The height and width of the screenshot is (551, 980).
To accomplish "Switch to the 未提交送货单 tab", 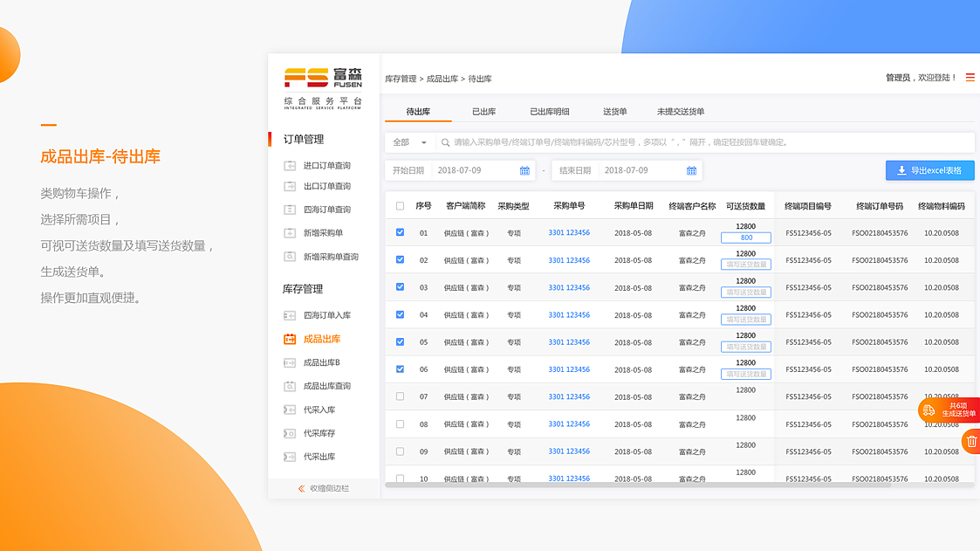I will (681, 111).
